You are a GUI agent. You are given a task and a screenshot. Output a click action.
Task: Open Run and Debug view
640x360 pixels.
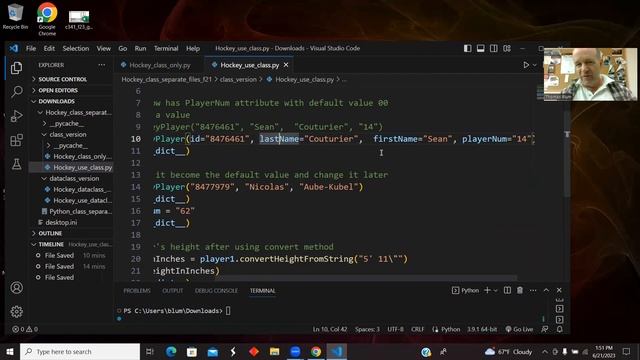tap(16, 116)
